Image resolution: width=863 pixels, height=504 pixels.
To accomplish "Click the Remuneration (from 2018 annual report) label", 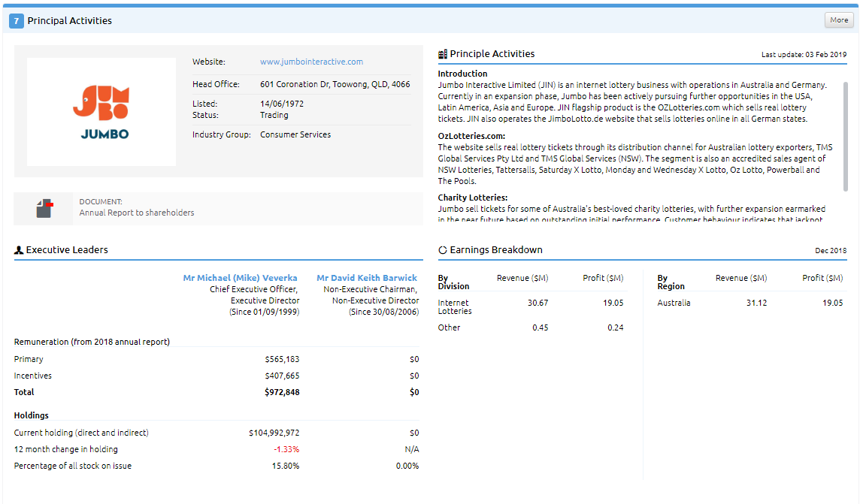I will [92, 342].
